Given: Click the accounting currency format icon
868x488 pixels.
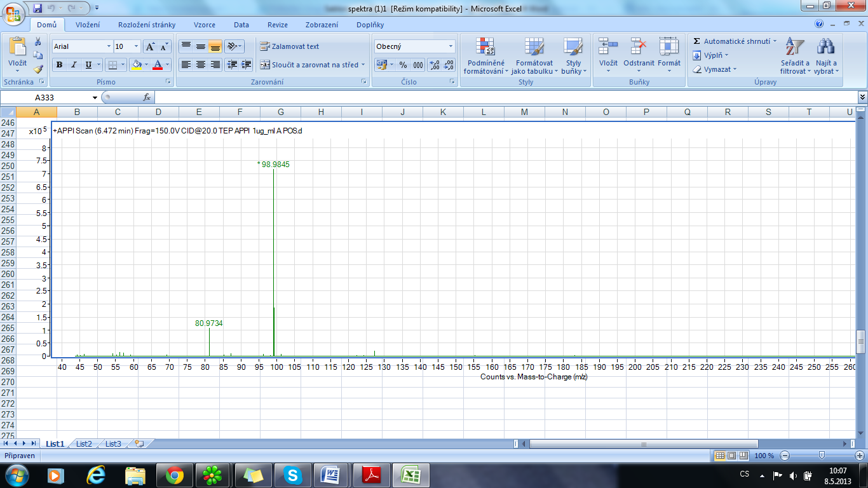Looking at the screenshot, I should pos(381,65).
